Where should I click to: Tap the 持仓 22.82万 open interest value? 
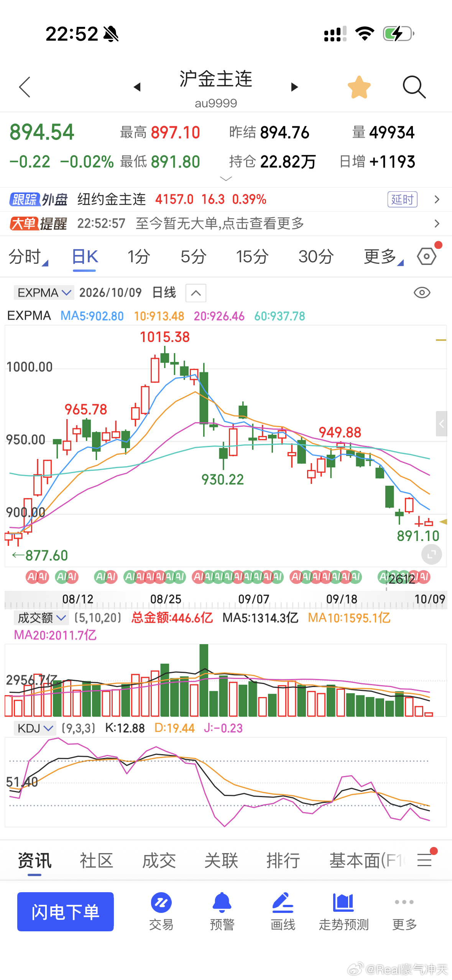[272, 162]
